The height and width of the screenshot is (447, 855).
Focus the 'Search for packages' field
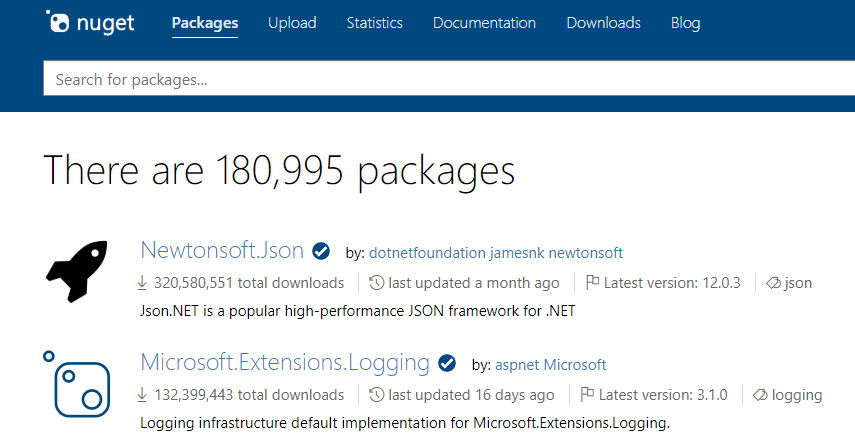pos(440,79)
